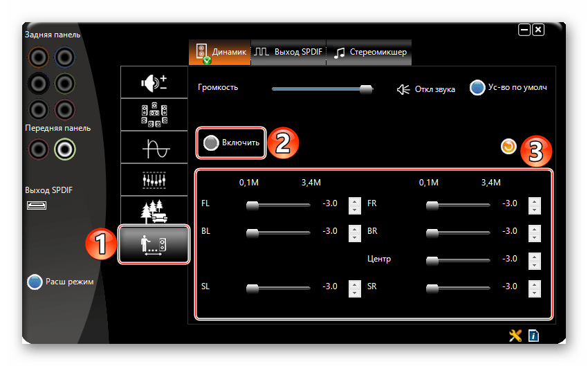Select the room correction sidebar icon
The height and width of the screenshot is (366, 588).
154,244
